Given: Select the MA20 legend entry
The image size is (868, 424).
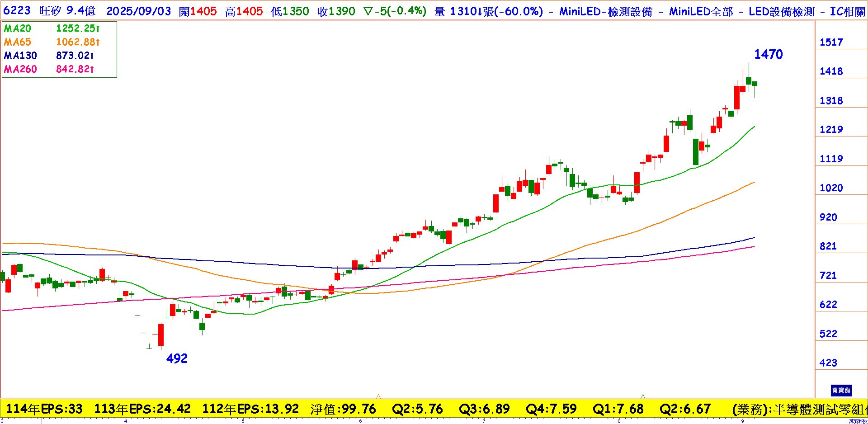Looking at the screenshot, I should [x=18, y=28].
